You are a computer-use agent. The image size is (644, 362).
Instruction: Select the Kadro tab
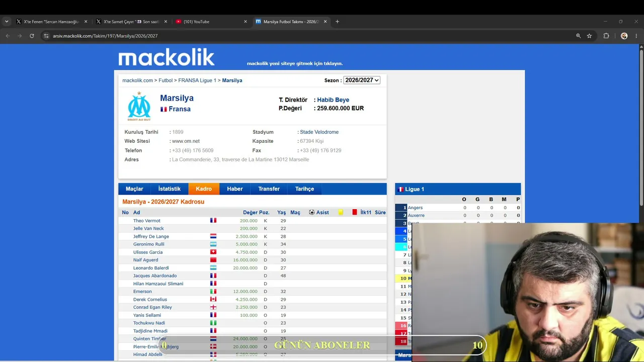204,189
